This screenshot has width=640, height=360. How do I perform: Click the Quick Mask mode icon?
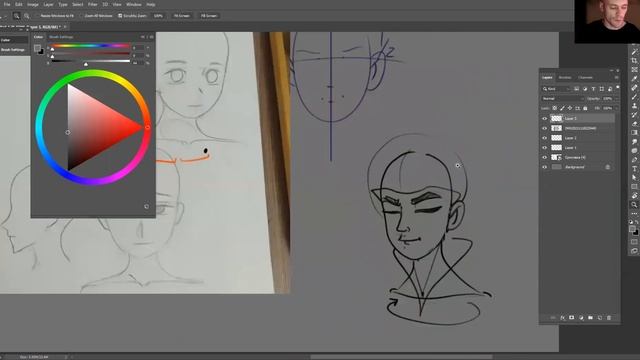click(634, 242)
